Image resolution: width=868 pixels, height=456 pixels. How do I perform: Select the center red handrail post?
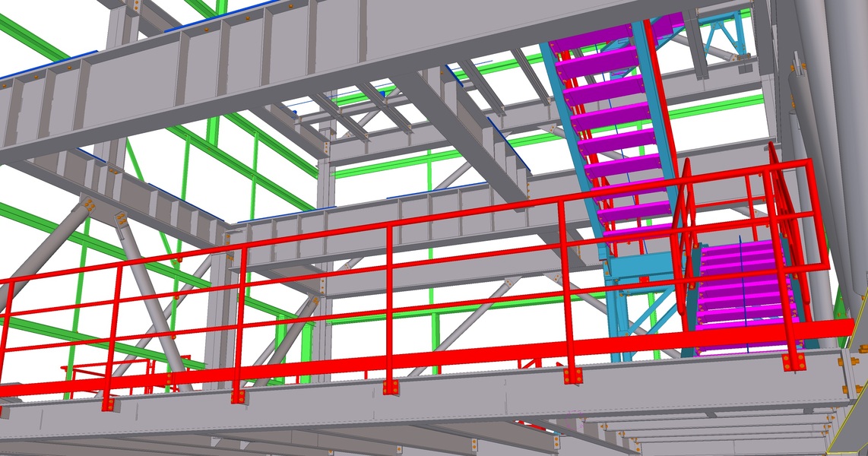389,304
